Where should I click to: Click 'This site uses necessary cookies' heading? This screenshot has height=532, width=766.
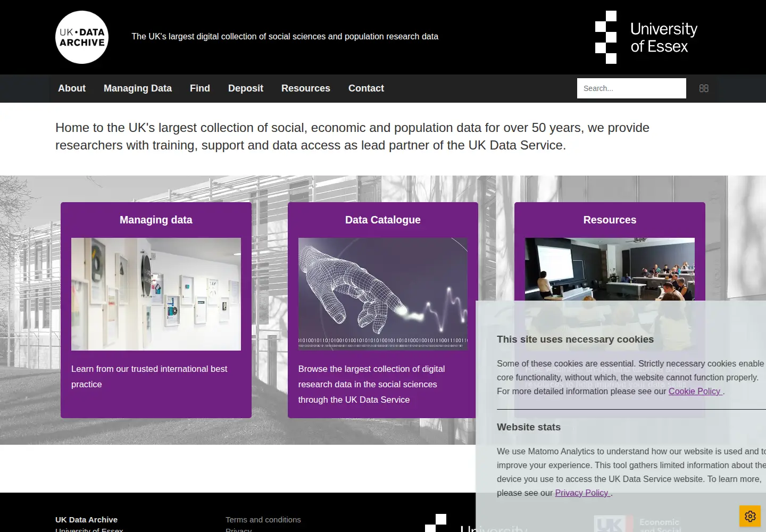(575, 339)
